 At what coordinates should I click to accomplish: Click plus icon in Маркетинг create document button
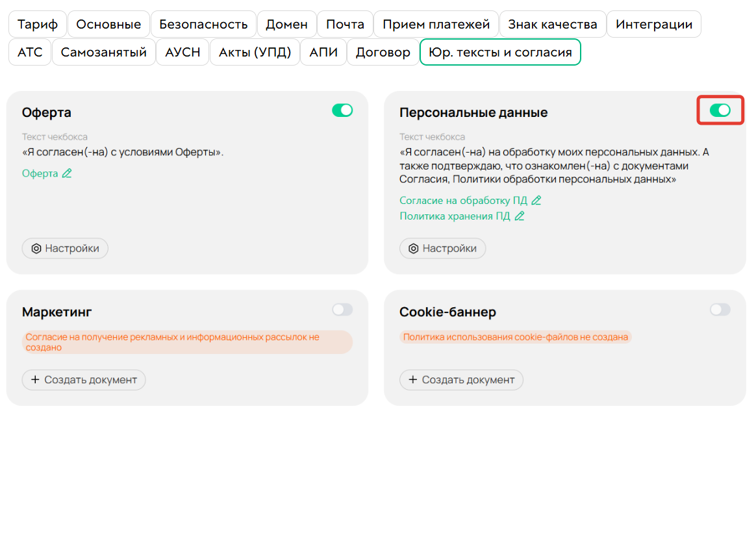tap(35, 379)
